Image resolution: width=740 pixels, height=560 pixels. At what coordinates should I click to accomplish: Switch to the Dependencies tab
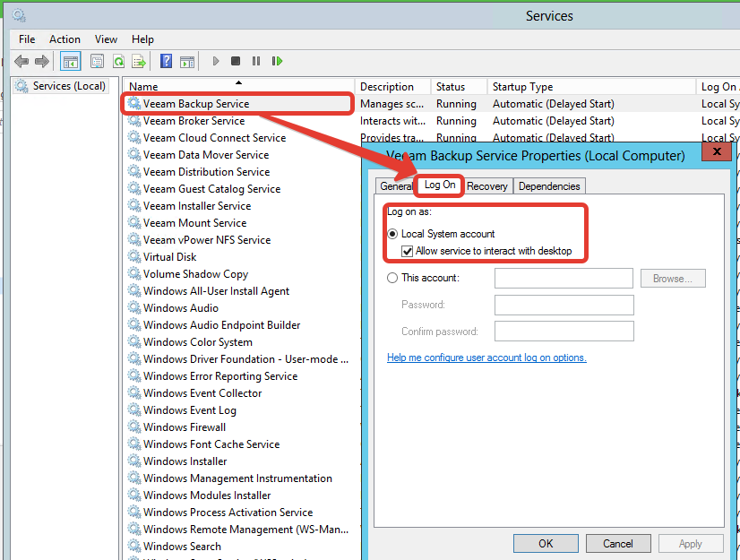click(x=549, y=186)
